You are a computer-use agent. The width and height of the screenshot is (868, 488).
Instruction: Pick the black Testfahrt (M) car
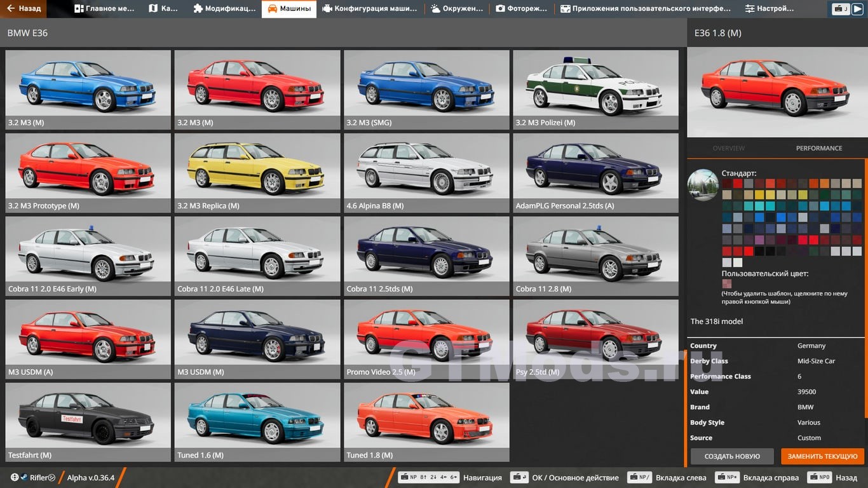click(x=88, y=422)
